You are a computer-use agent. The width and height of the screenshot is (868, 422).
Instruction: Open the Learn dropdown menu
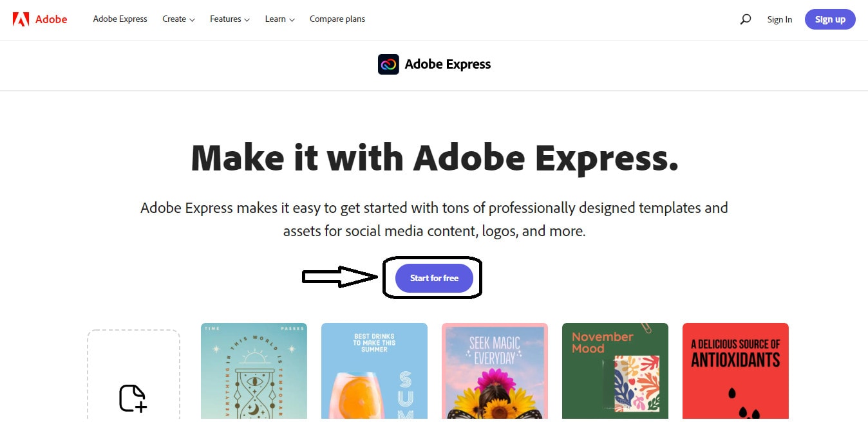point(279,19)
